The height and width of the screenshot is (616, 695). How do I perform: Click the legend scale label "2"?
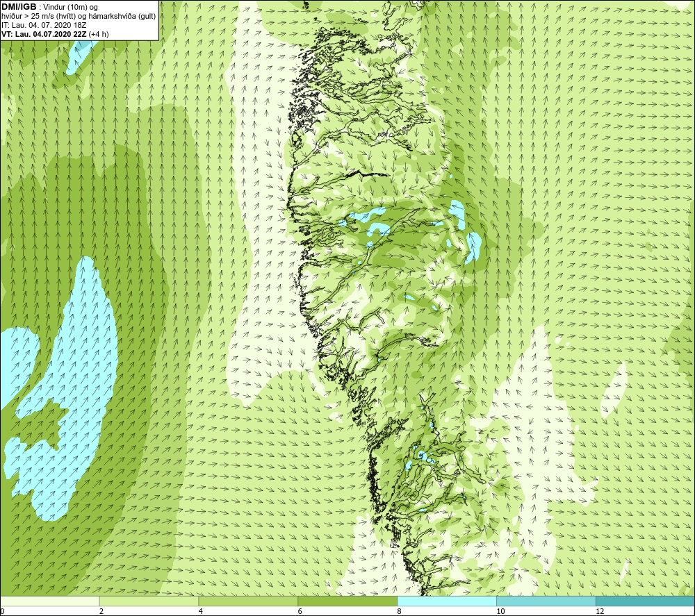point(101,611)
